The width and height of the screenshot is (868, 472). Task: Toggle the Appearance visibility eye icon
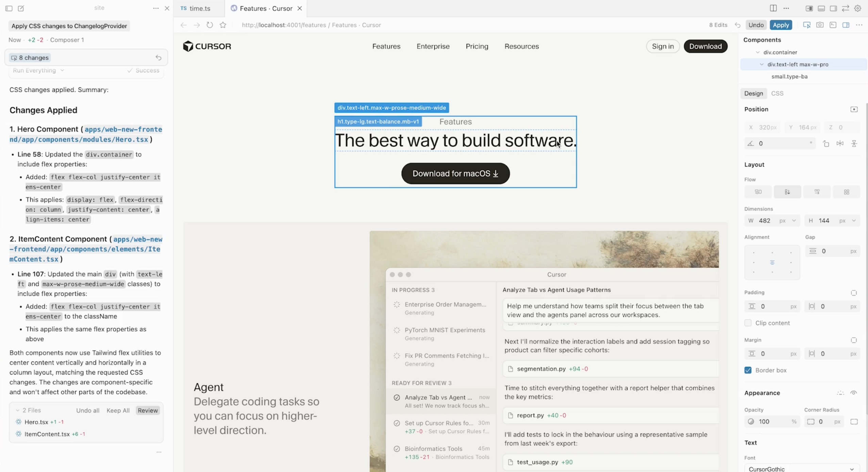(854, 393)
